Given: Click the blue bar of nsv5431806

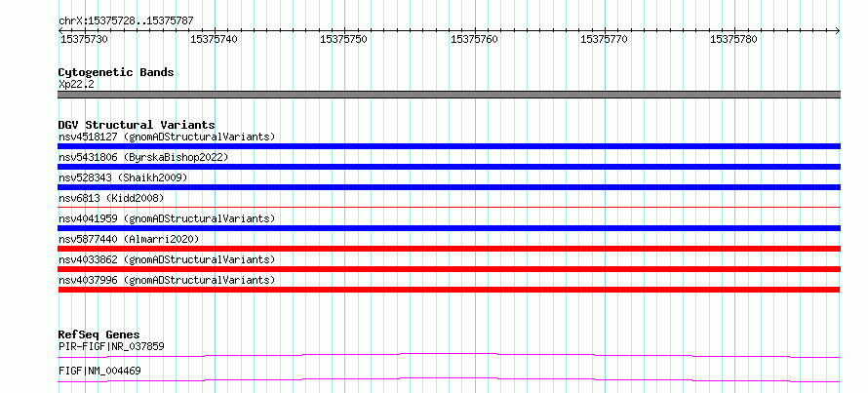Looking at the screenshot, I should point(449,167).
